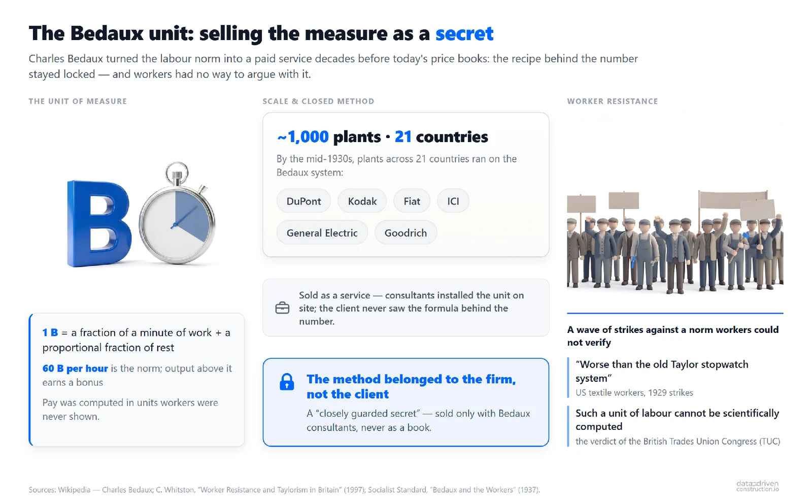Viewport: 812px width, 504px height.
Task: Click the large blue letter B
Action: click(x=99, y=224)
